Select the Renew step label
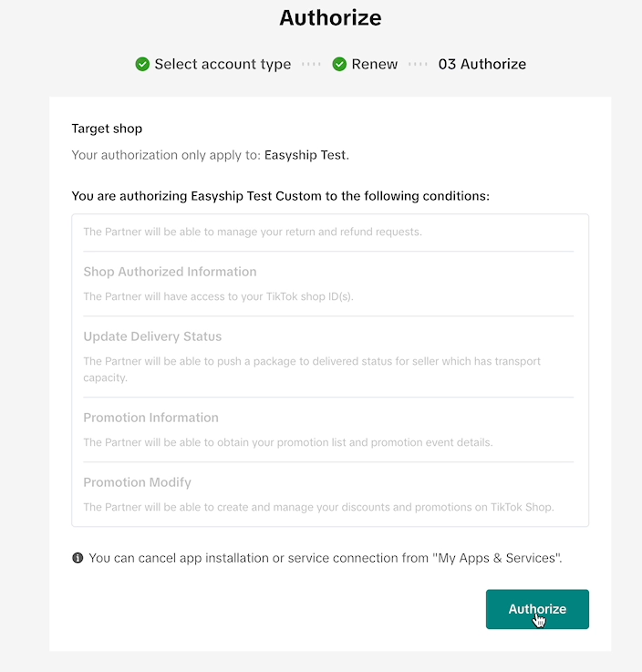 pyautogui.click(x=375, y=65)
